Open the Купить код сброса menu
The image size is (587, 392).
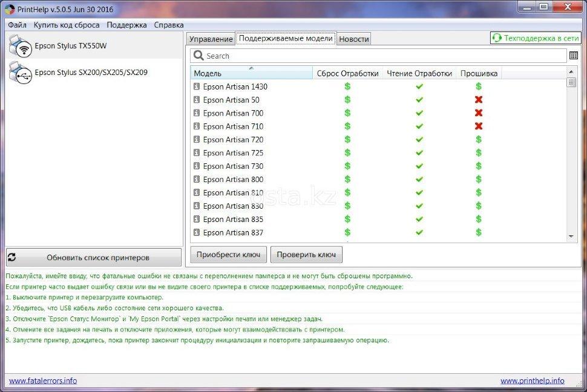[x=67, y=25]
